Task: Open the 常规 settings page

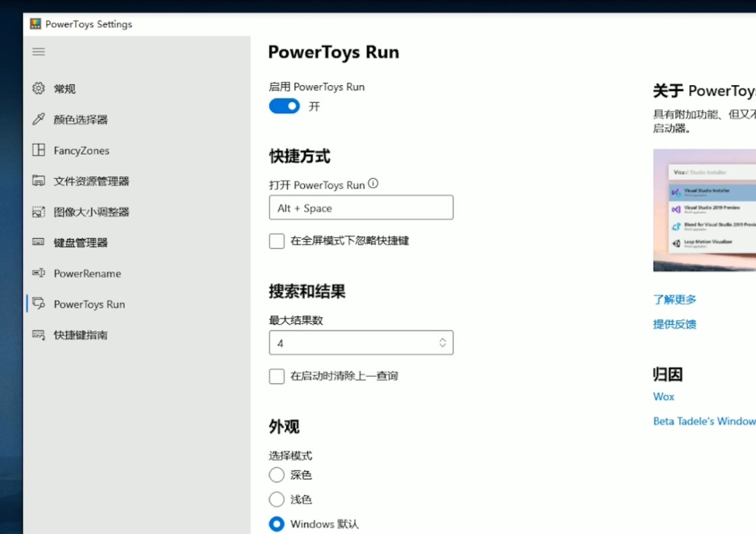Action: point(65,88)
